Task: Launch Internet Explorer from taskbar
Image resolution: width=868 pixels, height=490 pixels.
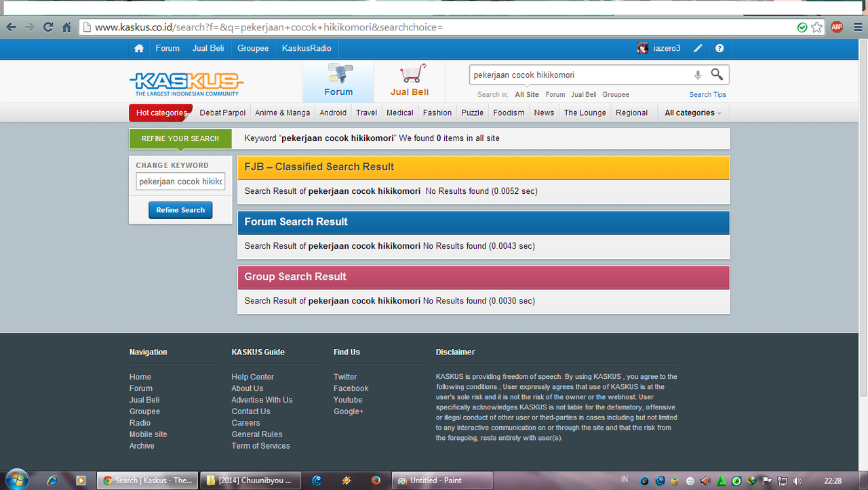Action: (x=52, y=481)
